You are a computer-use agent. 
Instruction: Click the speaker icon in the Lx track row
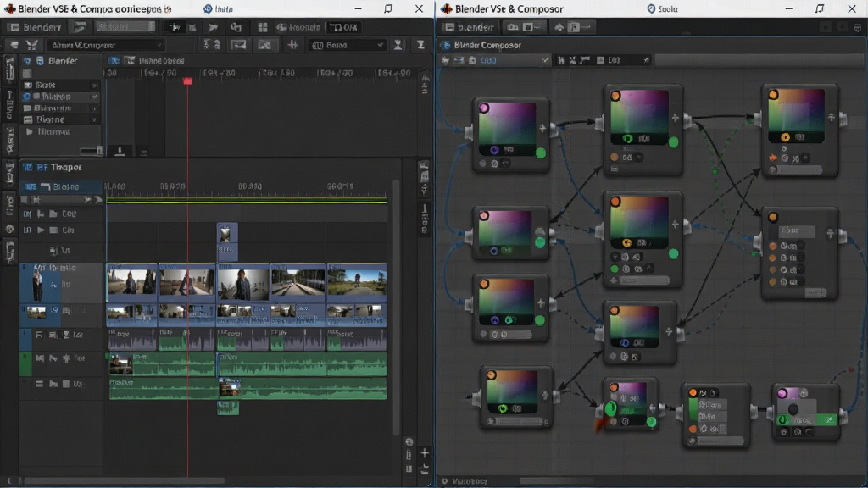[x=53, y=251]
